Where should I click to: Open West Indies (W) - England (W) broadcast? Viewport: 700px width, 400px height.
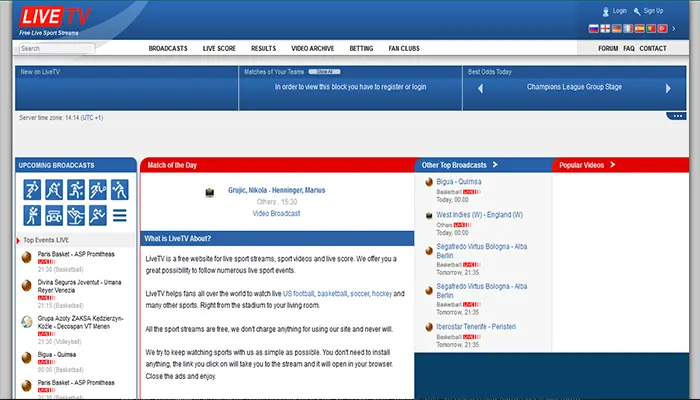tap(479, 215)
